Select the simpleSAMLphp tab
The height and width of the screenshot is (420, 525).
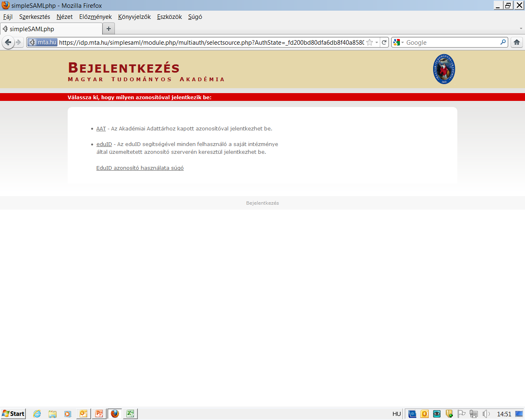(x=51, y=29)
